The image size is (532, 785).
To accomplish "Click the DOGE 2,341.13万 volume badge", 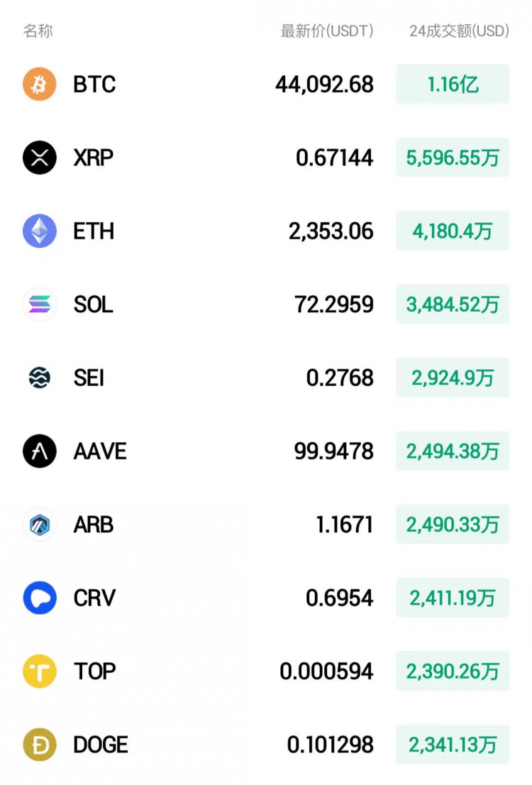I will click(x=453, y=745).
